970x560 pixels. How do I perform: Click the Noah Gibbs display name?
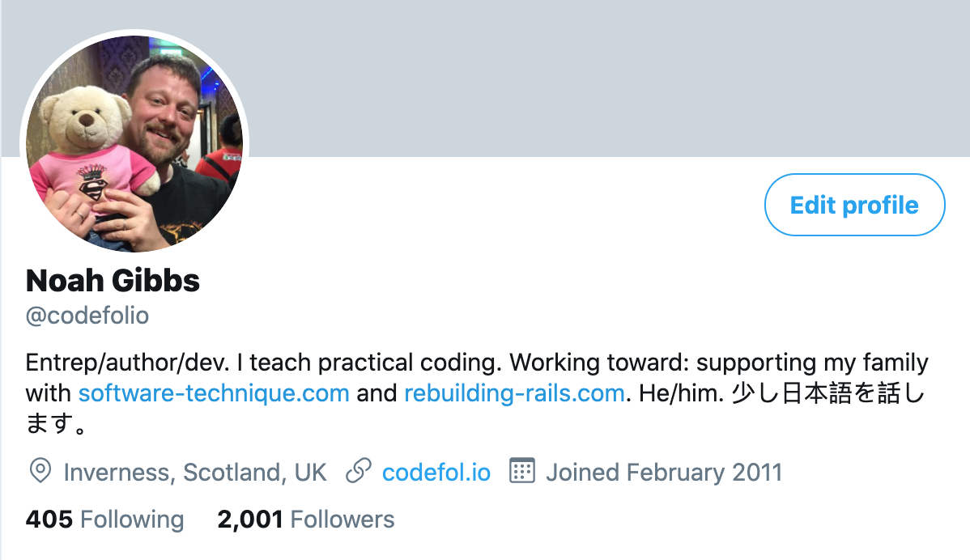113,281
